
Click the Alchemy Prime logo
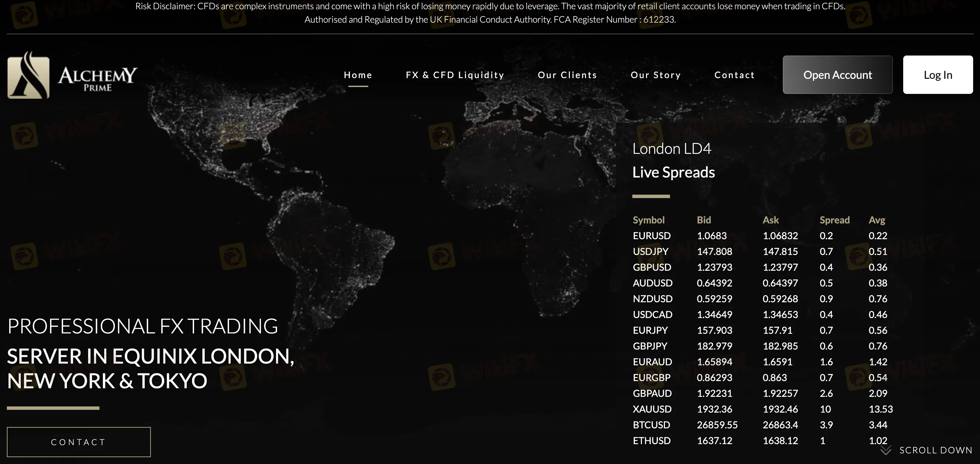click(x=72, y=75)
